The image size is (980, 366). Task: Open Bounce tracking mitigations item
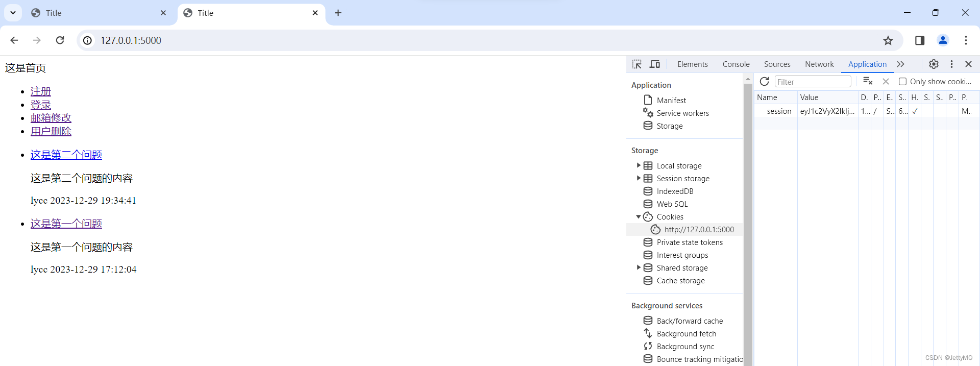699,359
